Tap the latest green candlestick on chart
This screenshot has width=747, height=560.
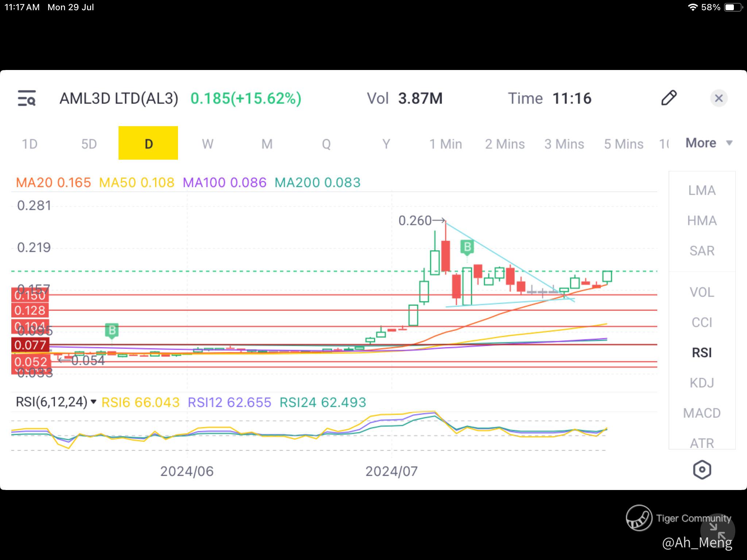click(607, 277)
